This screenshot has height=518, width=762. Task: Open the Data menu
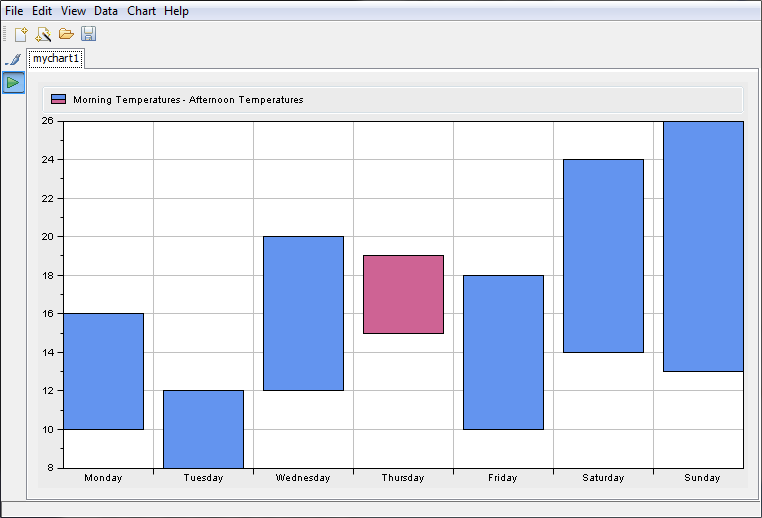(106, 11)
